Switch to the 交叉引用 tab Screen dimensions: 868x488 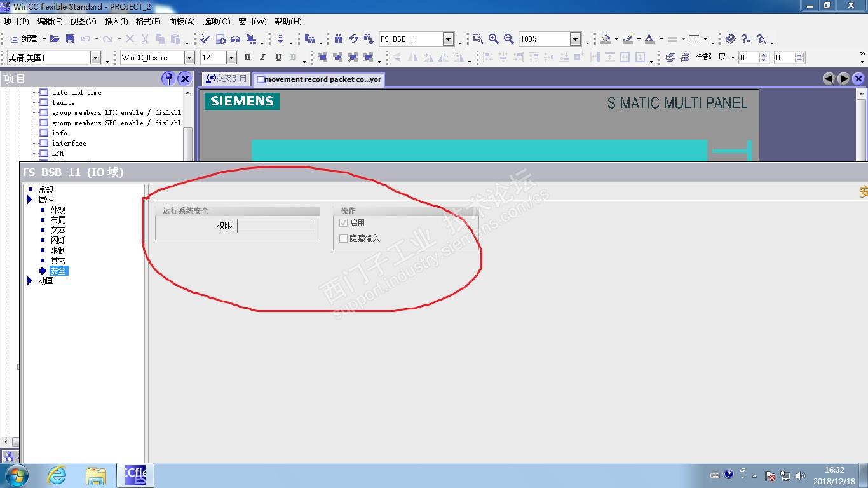click(226, 79)
